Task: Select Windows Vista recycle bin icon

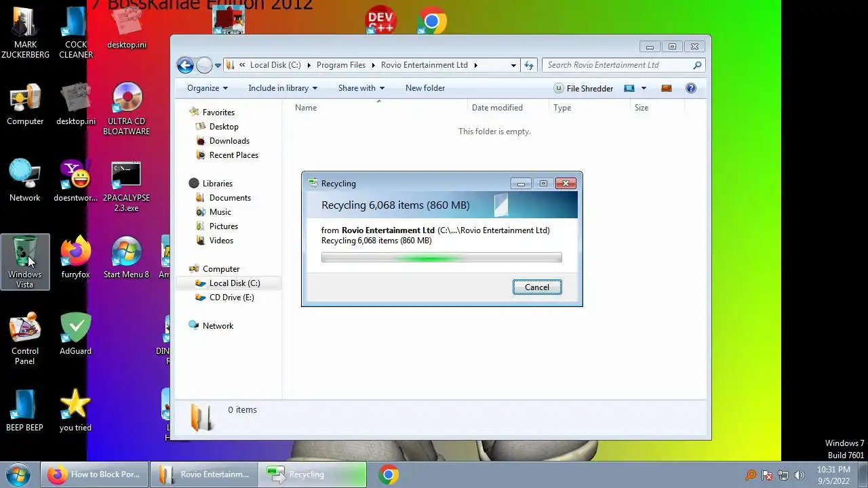Action: coord(25,262)
